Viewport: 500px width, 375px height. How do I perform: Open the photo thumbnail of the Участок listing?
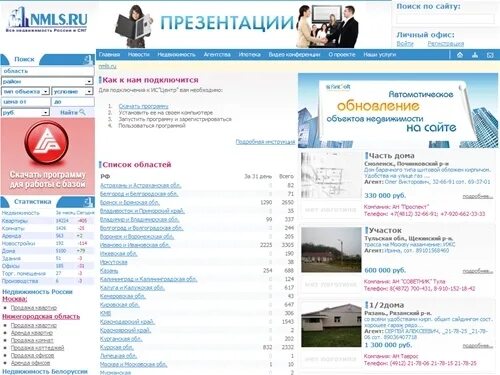pos(331,250)
